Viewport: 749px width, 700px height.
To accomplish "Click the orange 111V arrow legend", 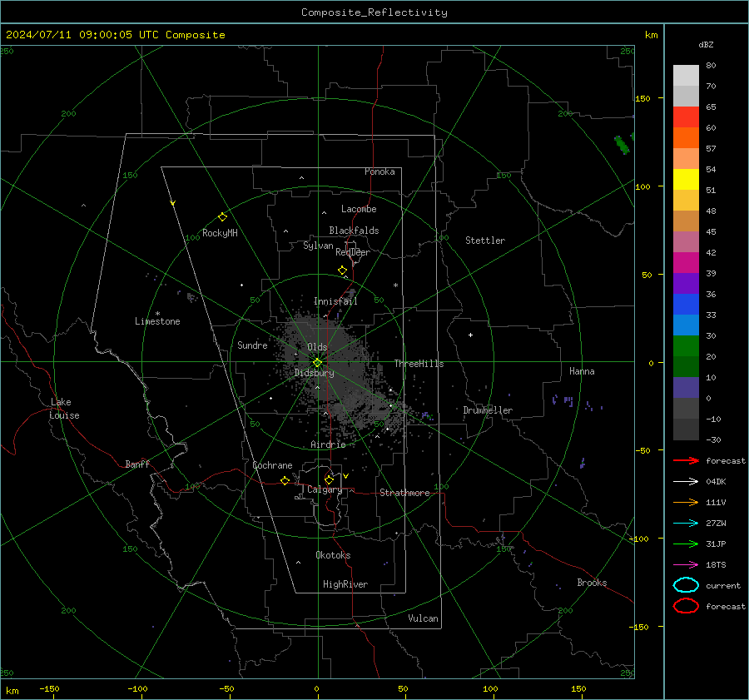I will tap(686, 502).
